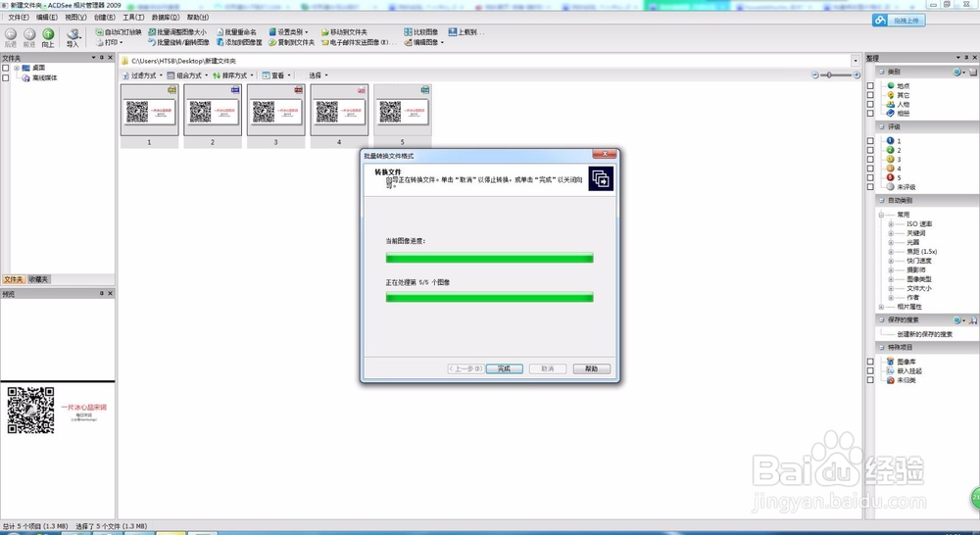This screenshot has height=535, width=980.
Task: Open 批量调整图像大小 batch resize tool
Action: tap(177, 32)
